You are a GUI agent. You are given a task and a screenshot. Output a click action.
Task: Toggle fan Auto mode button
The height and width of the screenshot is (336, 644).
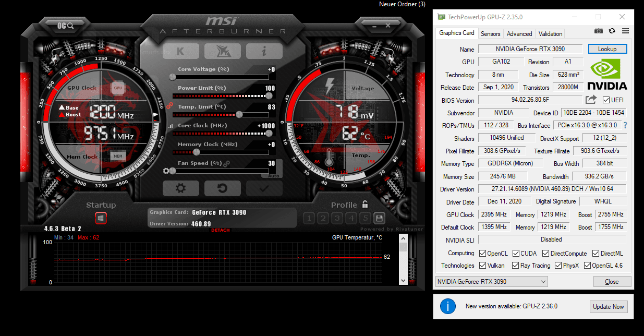tap(273, 176)
